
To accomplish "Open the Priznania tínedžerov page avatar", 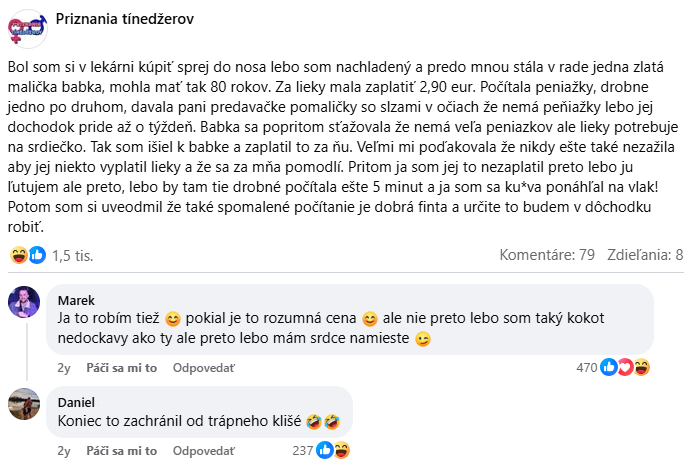I will (24, 25).
